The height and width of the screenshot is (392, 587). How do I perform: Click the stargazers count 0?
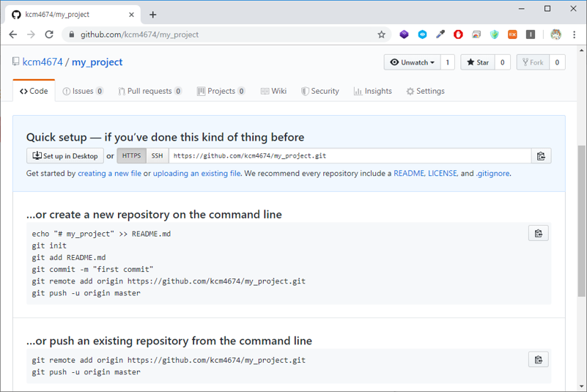click(x=503, y=62)
